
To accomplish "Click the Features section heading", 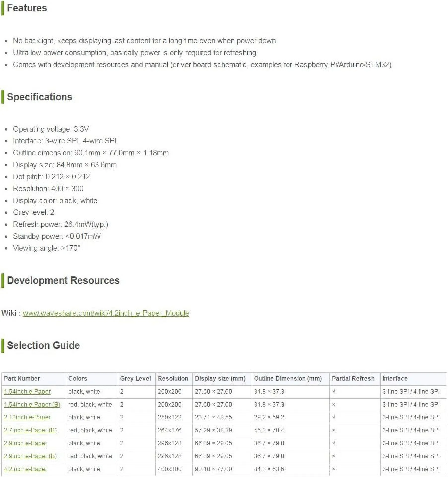I will pos(27,8).
